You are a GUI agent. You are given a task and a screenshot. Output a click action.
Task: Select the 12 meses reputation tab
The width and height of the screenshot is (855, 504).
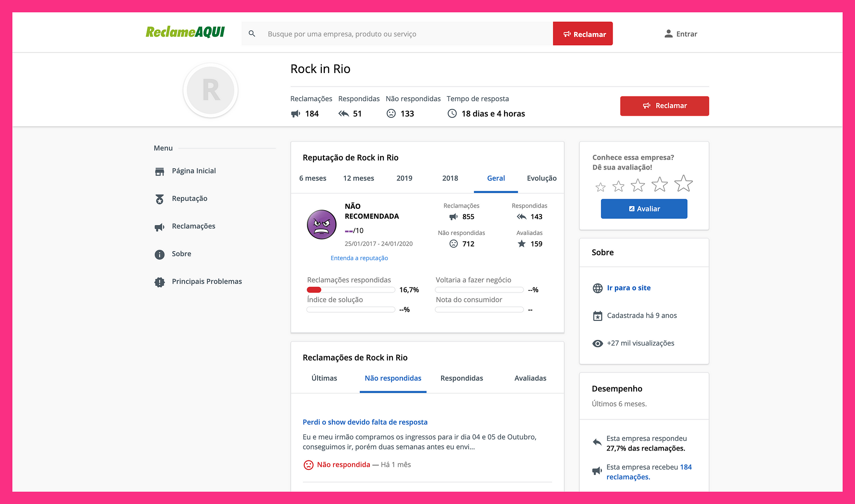(x=359, y=179)
